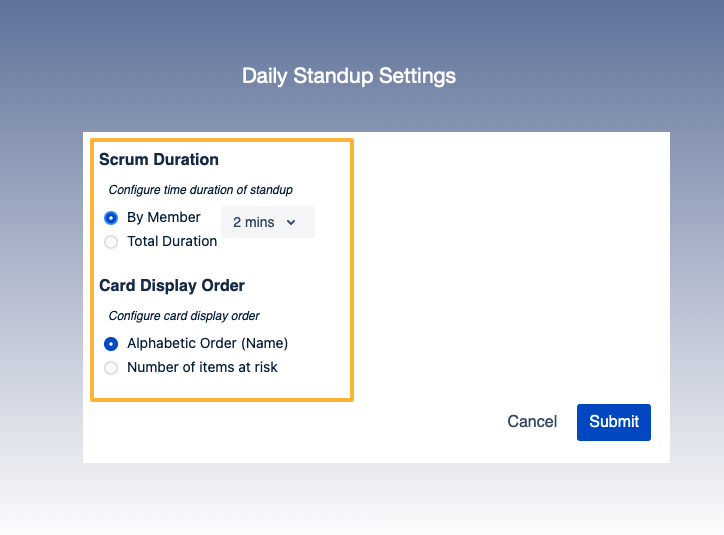This screenshot has height=535, width=724.
Task: Open the 2 mins duration dropdown
Action: pos(267,222)
